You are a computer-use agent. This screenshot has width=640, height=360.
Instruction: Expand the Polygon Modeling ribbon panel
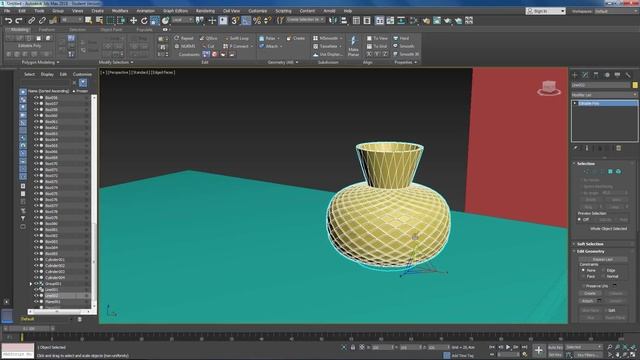pyautogui.click(x=40, y=62)
